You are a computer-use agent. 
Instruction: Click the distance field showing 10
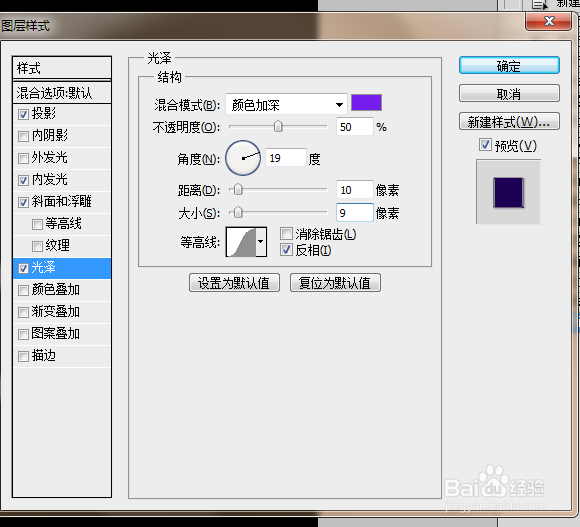[354, 190]
